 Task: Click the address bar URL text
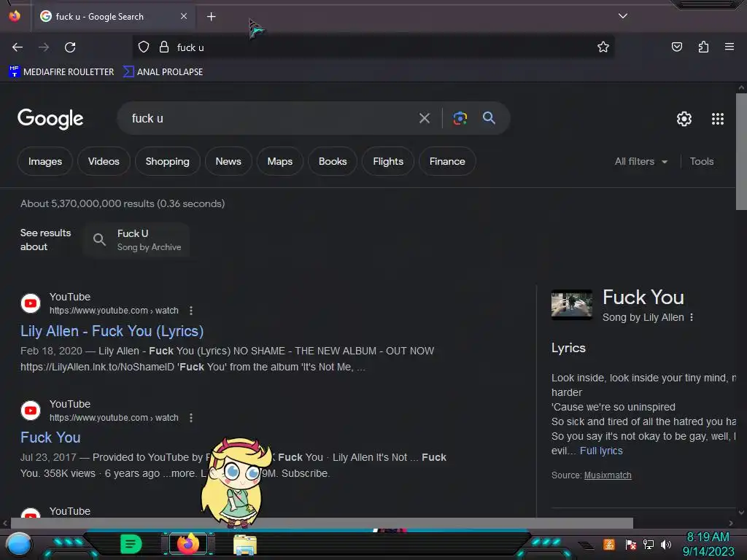coord(190,47)
